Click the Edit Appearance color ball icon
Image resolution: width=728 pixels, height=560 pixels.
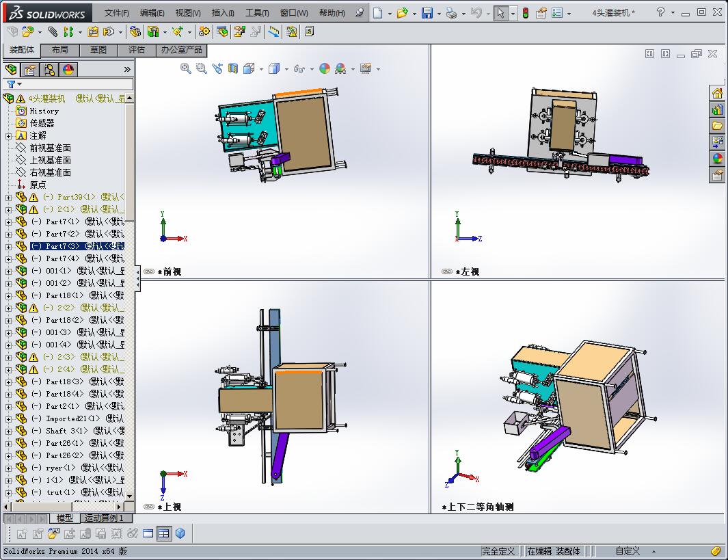pyautogui.click(x=325, y=69)
